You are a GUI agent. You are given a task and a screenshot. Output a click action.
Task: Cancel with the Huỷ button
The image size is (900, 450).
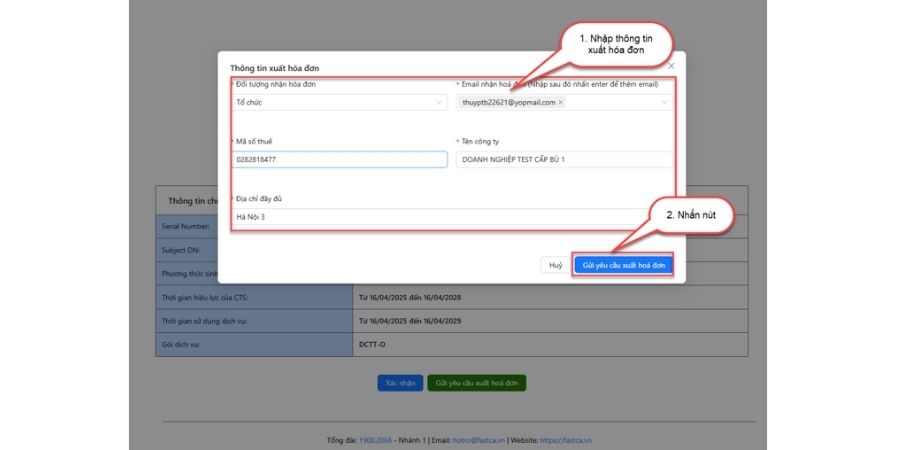pyautogui.click(x=556, y=265)
